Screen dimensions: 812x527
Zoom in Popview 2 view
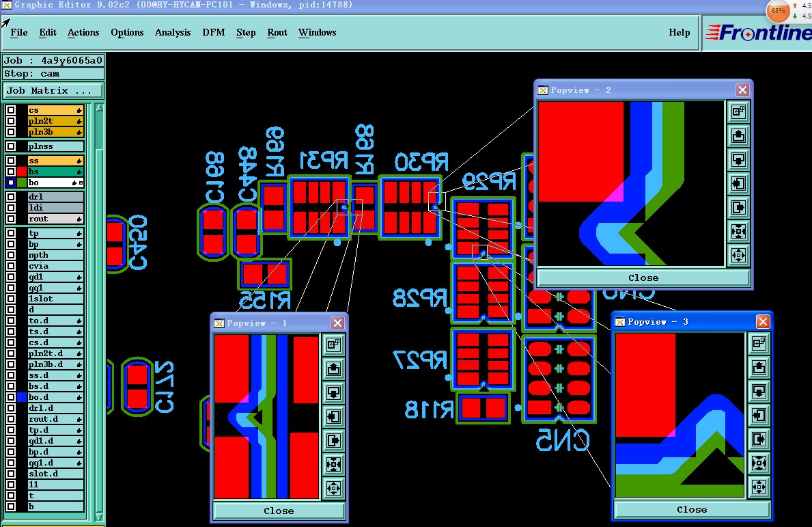738,231
